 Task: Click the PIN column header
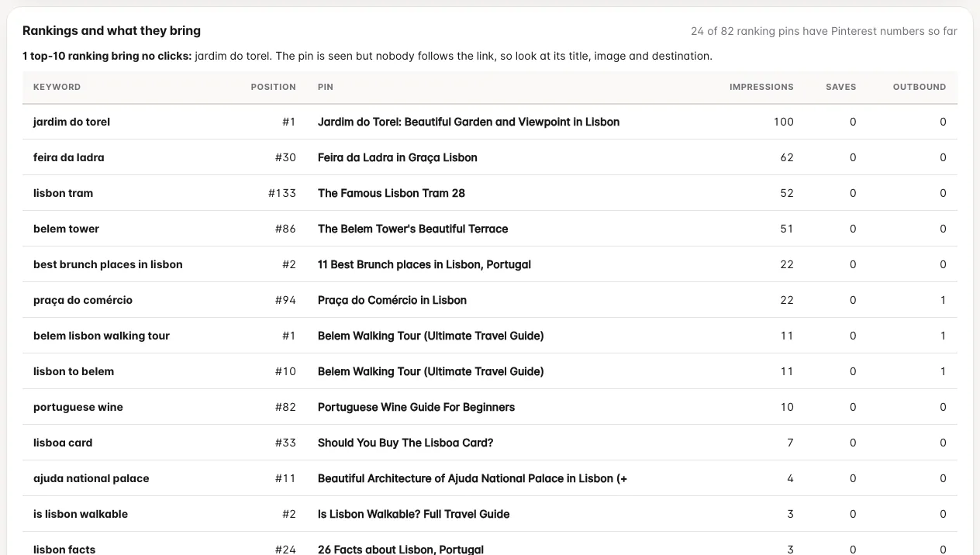[326, 87]
